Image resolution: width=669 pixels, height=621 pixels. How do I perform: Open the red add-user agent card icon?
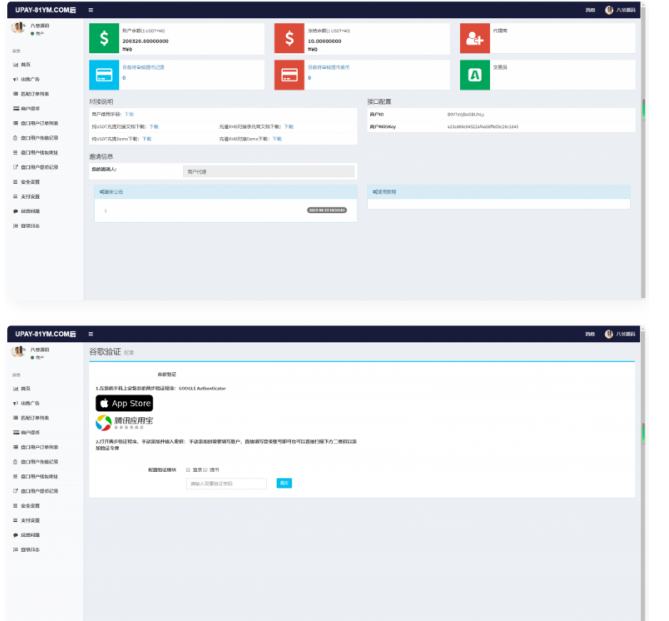tap(474, 38)
